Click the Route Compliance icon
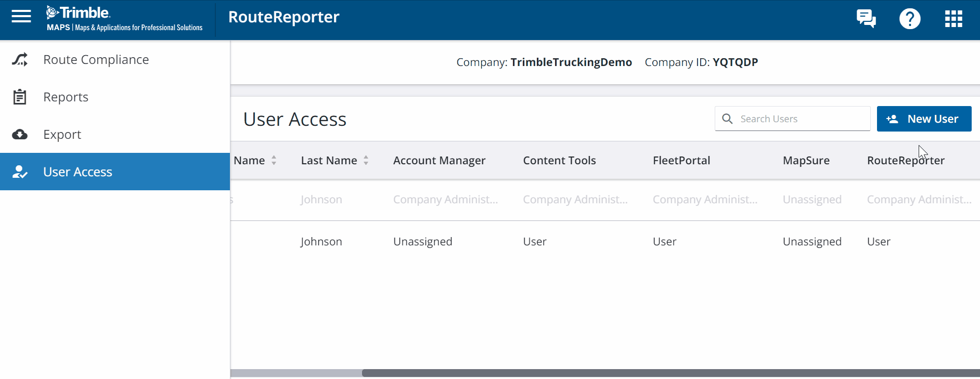Image resolution: width=980 pixels, height=379 pixels. [20, 60]
